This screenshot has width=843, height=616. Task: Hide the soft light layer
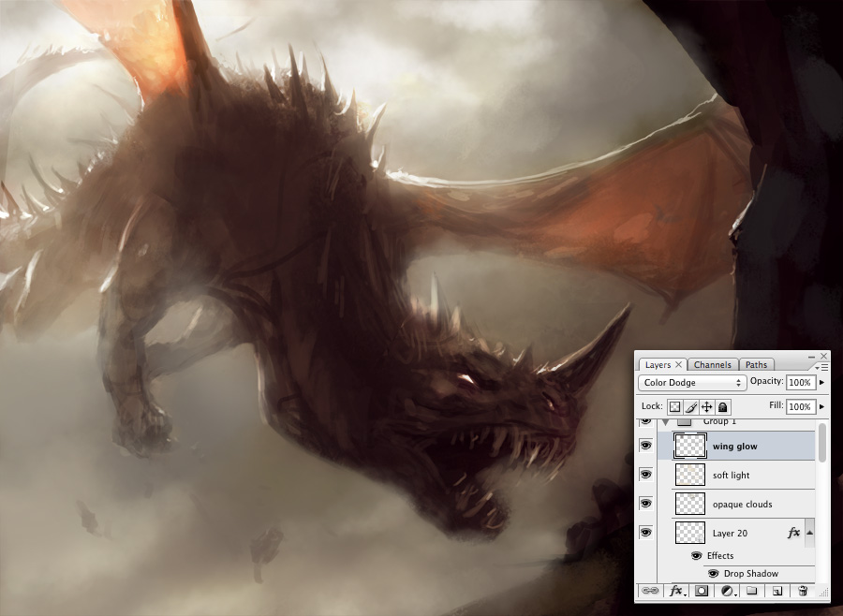645,475
